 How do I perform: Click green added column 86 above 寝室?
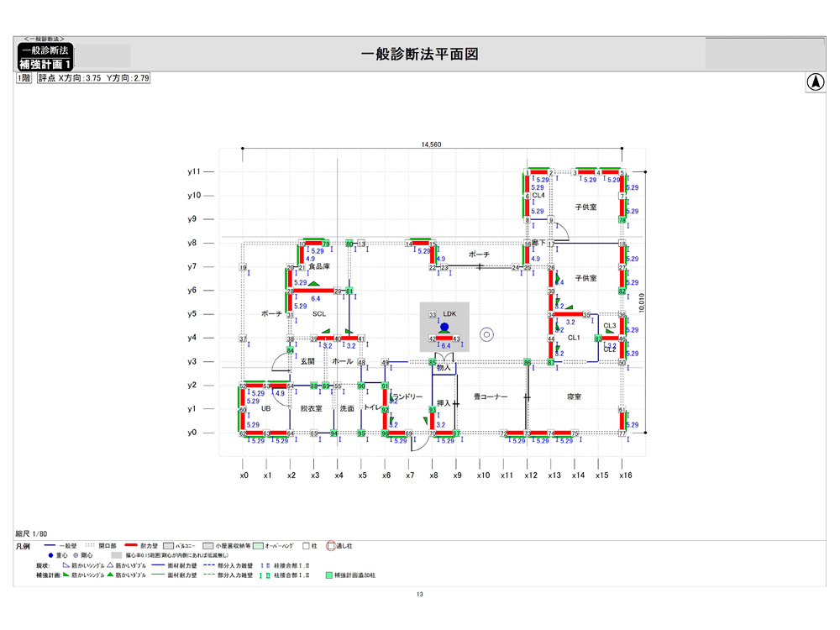tap(528, 363)
